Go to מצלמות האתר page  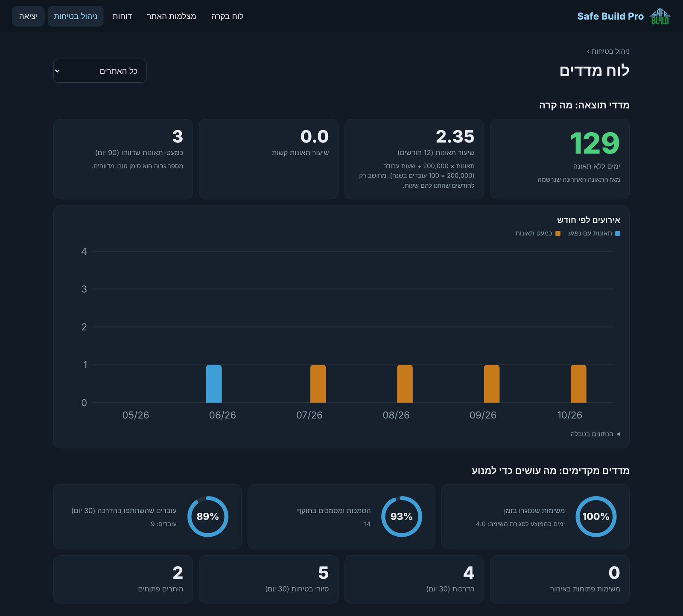[x=171, y=16]
